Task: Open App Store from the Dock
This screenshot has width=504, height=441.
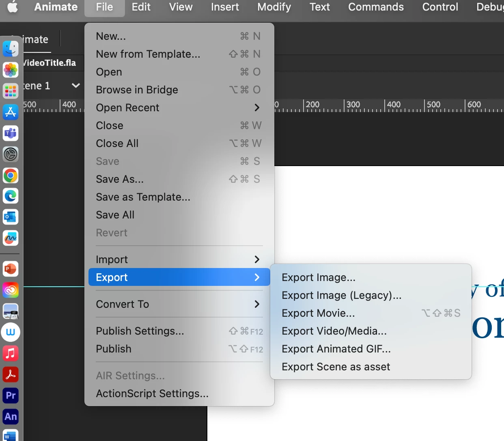Action: tap(11, 112)
